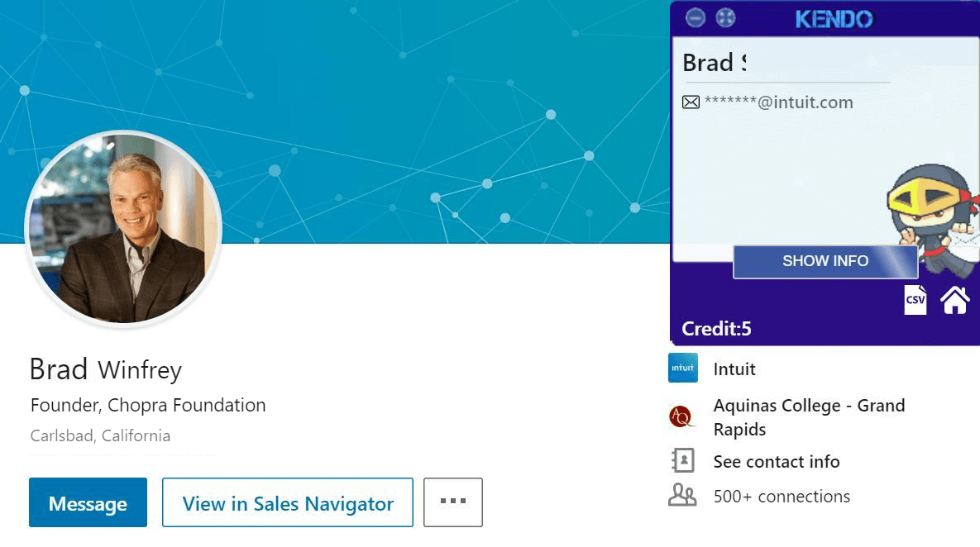Image resolution: width=980 pixels, height=547 pixels.
Task: Click the Intuit company name link
Action: point(734,369)
